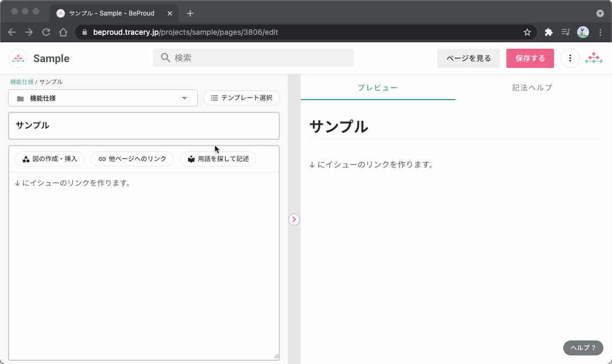The width and height of the screenshot is (612, 364).
Task: Click the magnifier icon in the 検索 bar
Action: 165,58
